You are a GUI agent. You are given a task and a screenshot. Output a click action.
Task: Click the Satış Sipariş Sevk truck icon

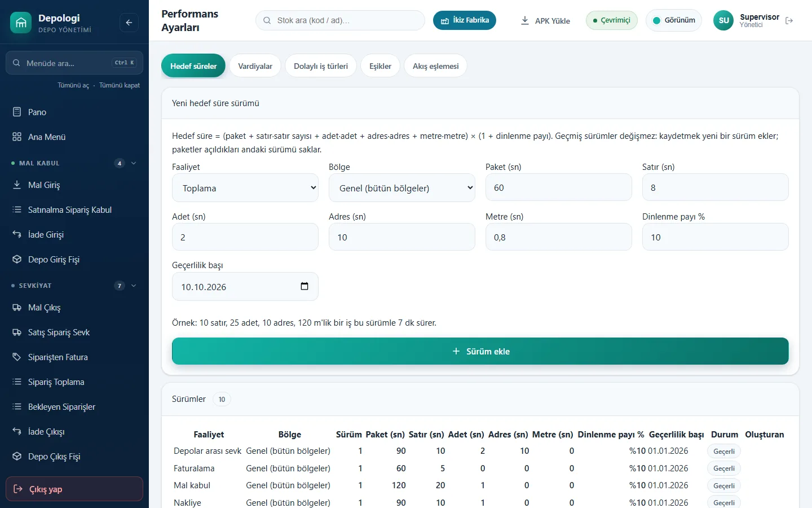tap(17, 332)
